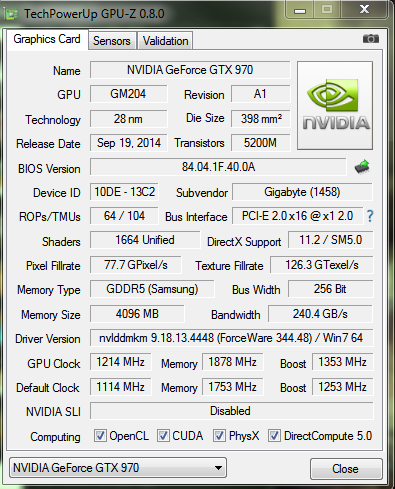The image size is (395, 489).
Task: Click the 4096 MB Memory Size field
Action: pos(137,314)
